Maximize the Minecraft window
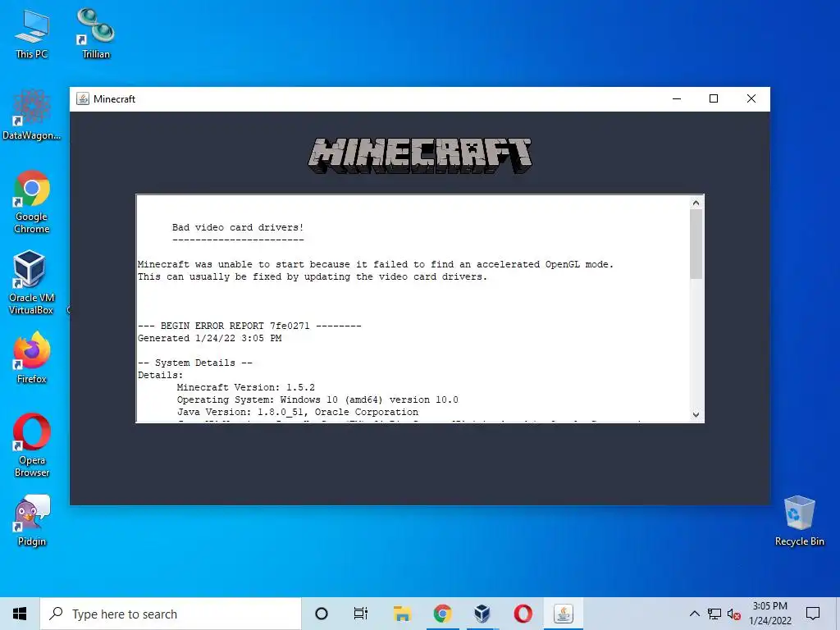The height and width of the screenshot is (630, 840). (x=714, y=98)
